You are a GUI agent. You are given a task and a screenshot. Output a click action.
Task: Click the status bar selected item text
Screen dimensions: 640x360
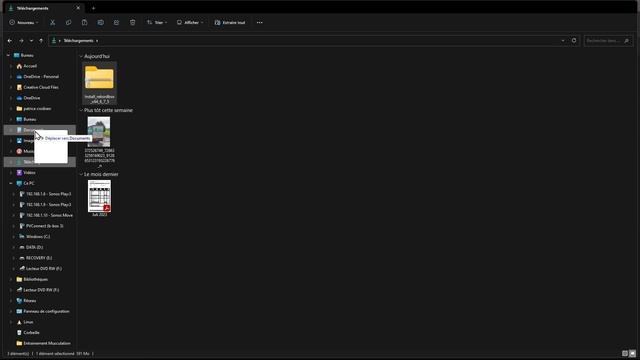point(62,353)
